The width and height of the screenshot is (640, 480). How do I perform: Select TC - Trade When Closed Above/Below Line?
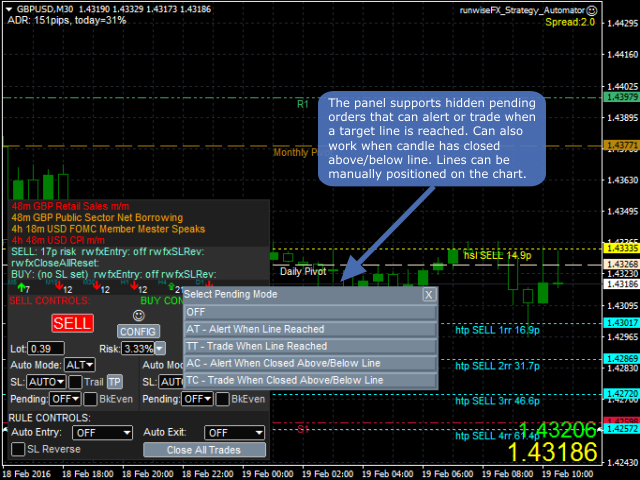tap(310, 380)
